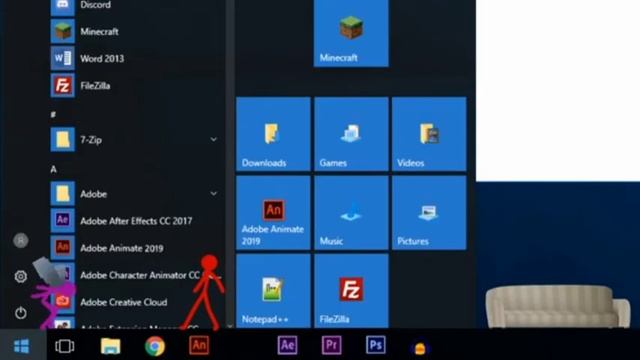This screenshot has width=640, height=360.
Task: Open Google Chrome on the taskbar
Action: click(x=155, y=346)
